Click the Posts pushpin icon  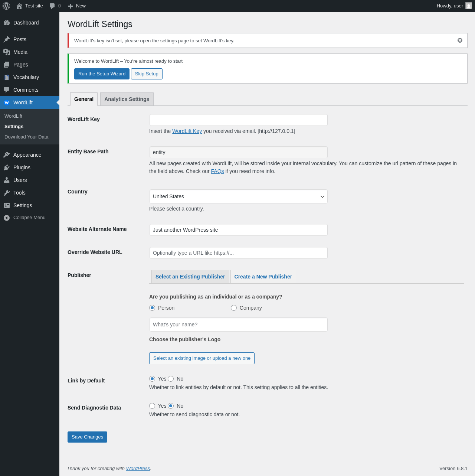(x=7, y=39)
